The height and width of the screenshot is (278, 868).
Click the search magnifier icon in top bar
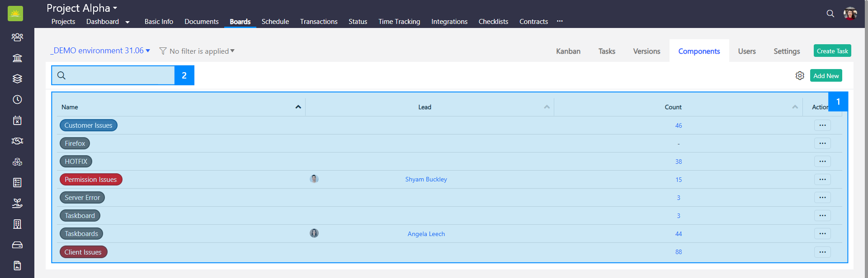click(830, 14)
